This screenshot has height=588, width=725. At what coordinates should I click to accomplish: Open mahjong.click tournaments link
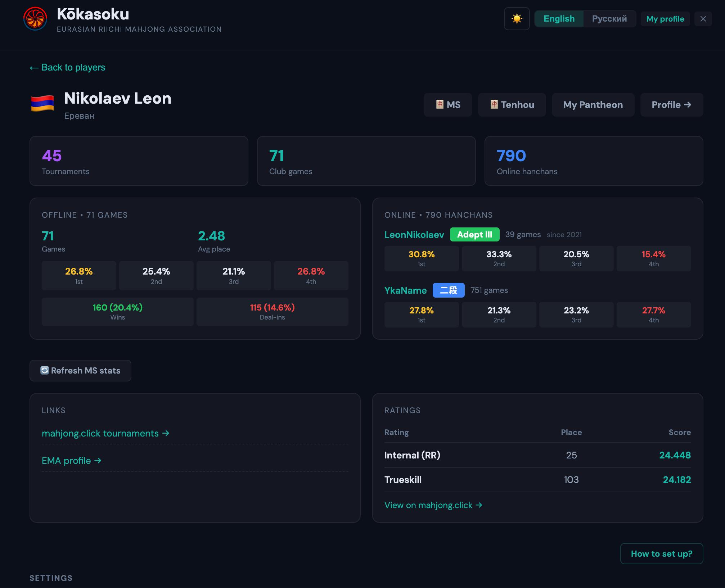pyautogui.click(x=105, y=433)
